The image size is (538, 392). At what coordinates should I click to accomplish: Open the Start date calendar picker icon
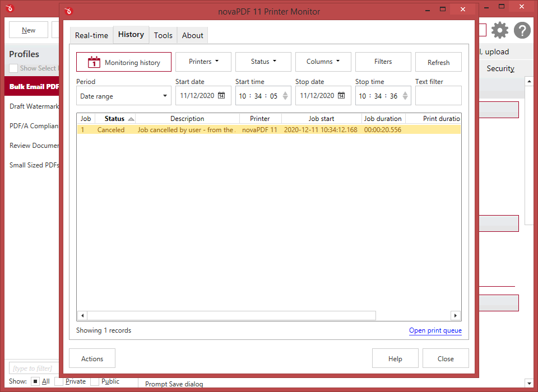[221, 96]
